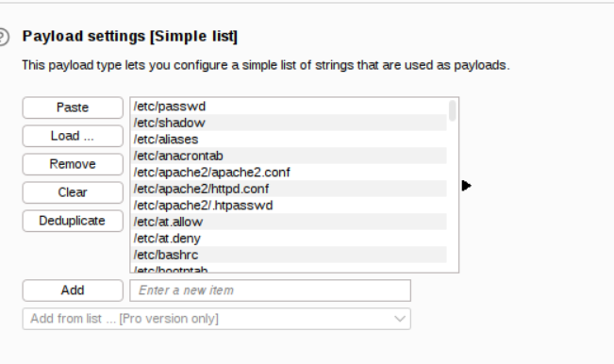Click the Add from list chevron arrow

pos(400,319)
